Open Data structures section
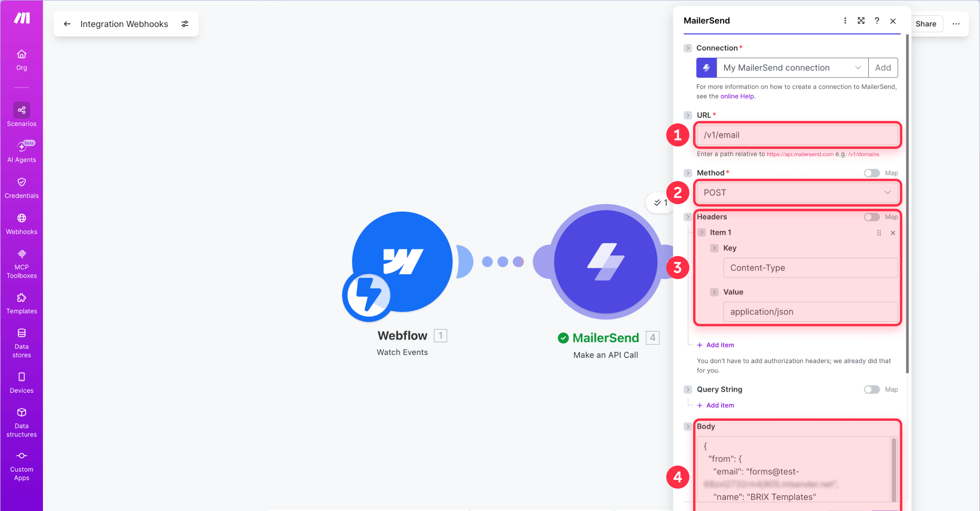980x511 pixels. pos(21,423)
